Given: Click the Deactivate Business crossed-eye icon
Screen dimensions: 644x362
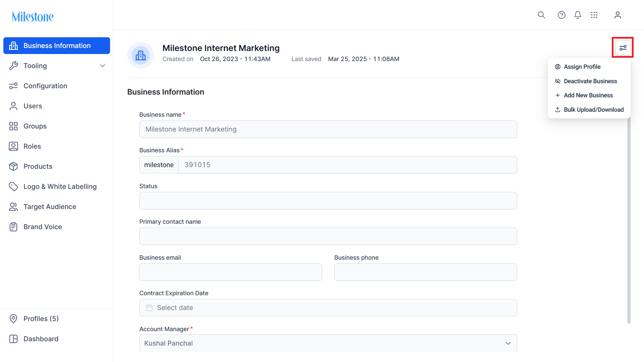Looking at the screenshot, I should pos(558,81).
